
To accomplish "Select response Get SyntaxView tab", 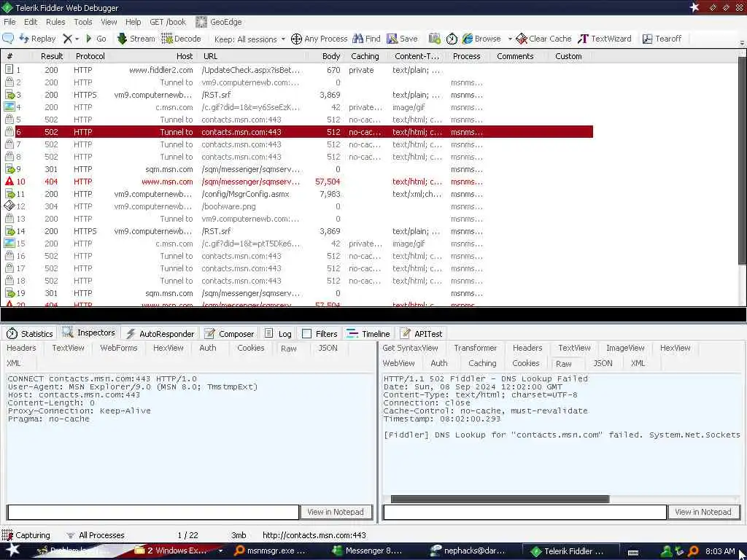I will tap(410, 348).
